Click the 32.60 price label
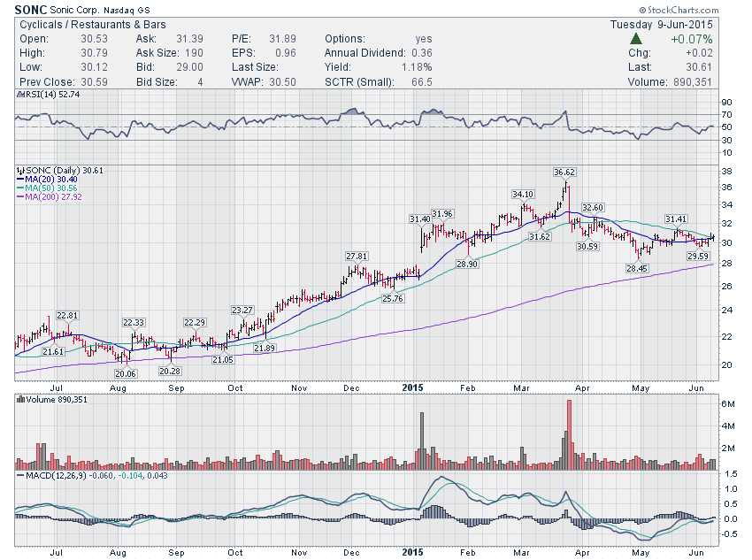 592,208
